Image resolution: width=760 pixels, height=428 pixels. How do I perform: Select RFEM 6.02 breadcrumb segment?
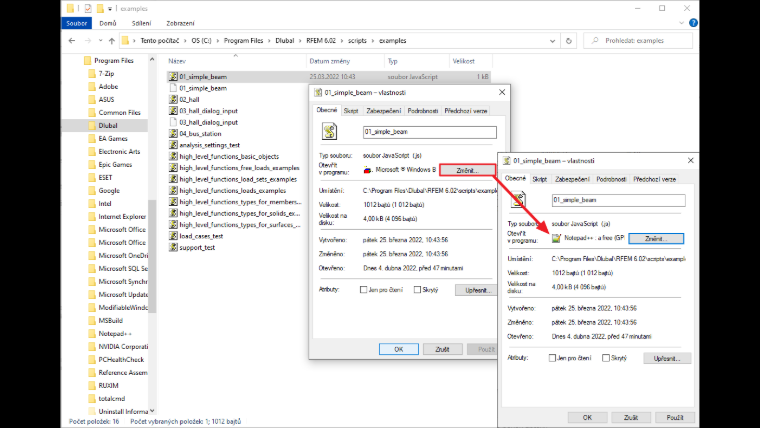(321, 41)
